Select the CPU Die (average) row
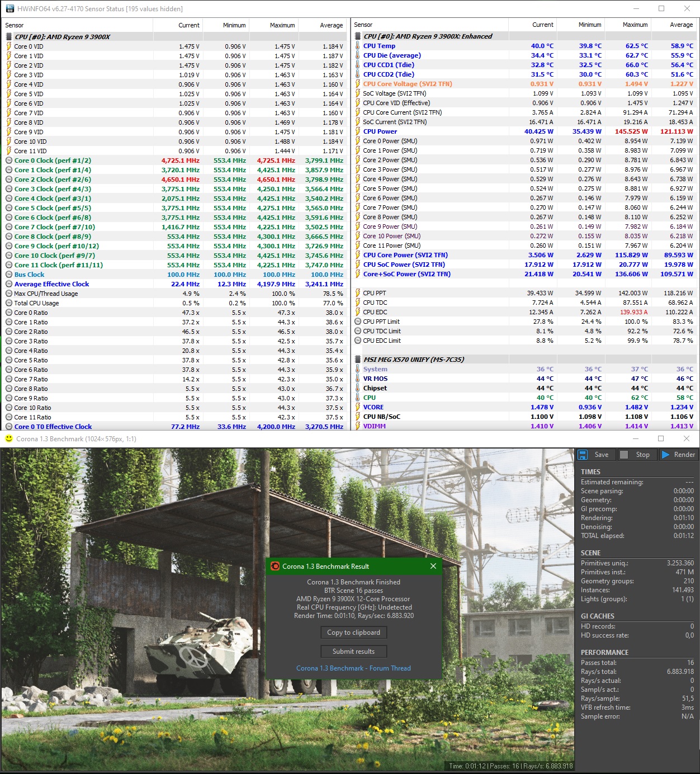This screenshot has width=700, height=774. (524, 55)
